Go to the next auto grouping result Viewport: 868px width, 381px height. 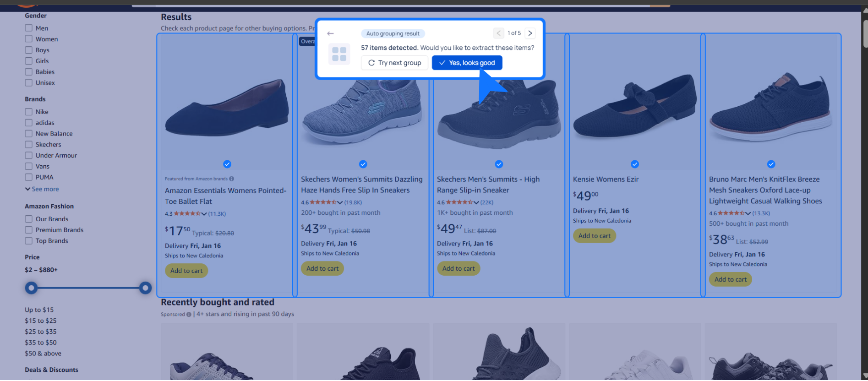530,33
